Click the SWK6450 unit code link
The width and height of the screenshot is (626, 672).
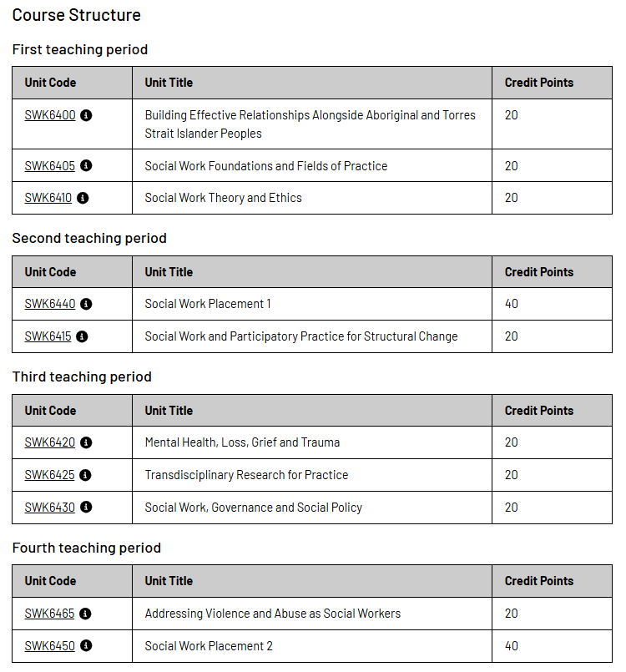point(50,645)
